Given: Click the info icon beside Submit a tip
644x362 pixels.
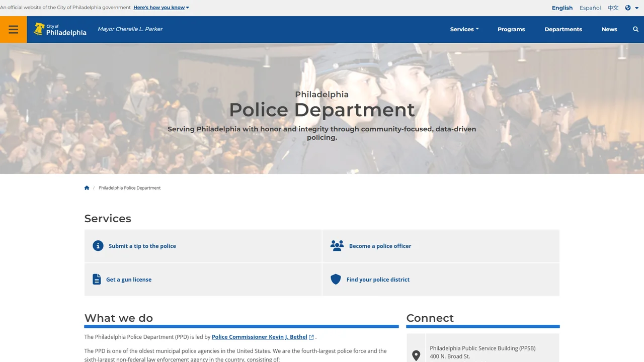Looking at the screenshot, I should (x=98, y=246).
